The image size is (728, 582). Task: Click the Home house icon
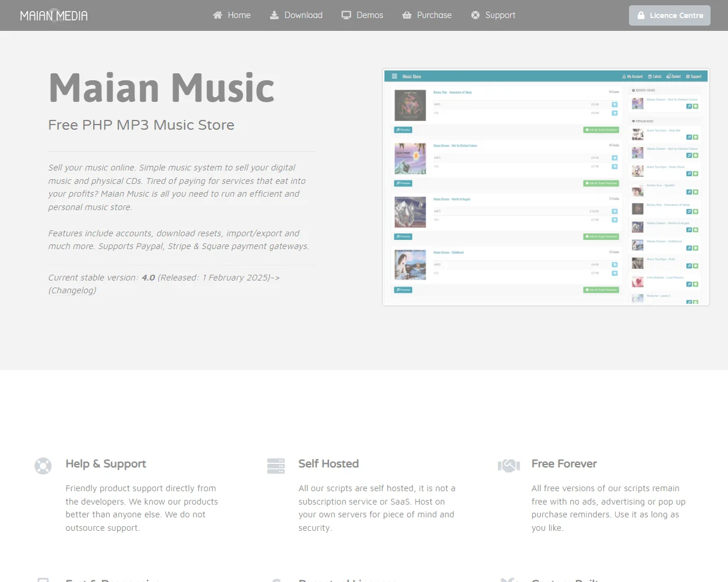(x=217, y=15)
